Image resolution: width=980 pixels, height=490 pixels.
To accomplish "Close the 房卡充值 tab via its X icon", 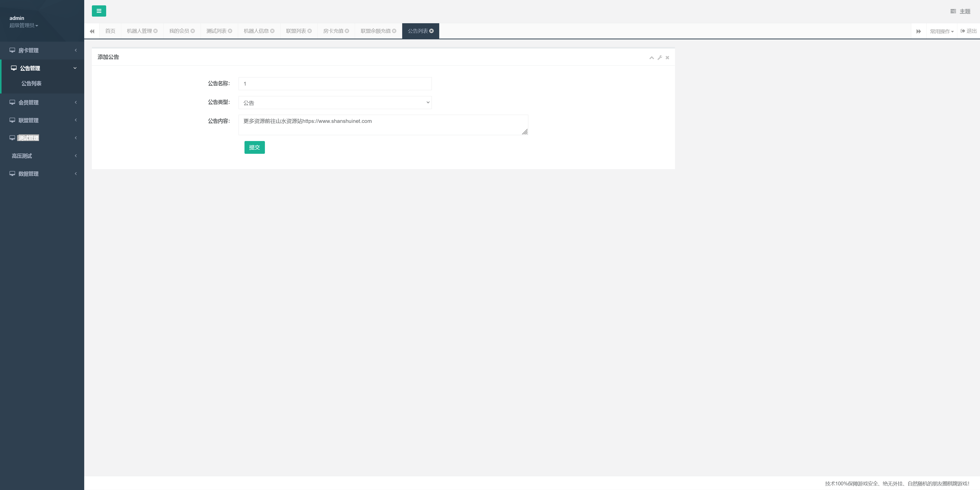I will pyautogui.click(x=347, y=31).
